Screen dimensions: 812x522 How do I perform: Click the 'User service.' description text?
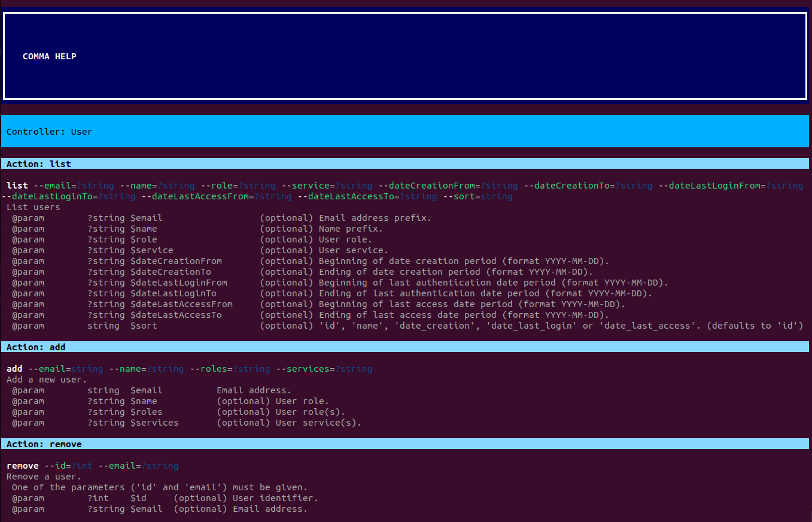click(353, 250)
